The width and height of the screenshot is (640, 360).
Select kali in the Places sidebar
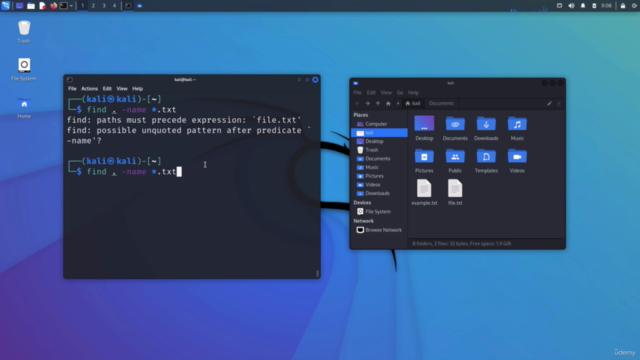pos(379,133)
